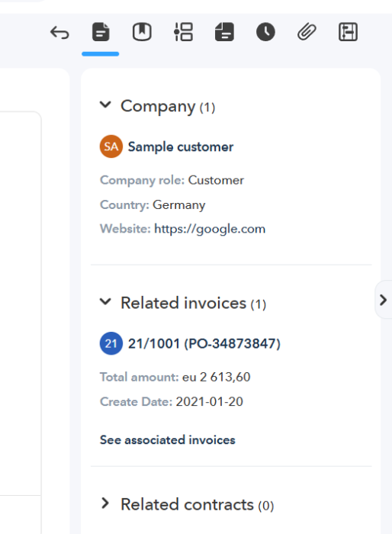Open the list layout panel icon
Image resolution: width=392 pixels, height=534 pixels.
183,32
